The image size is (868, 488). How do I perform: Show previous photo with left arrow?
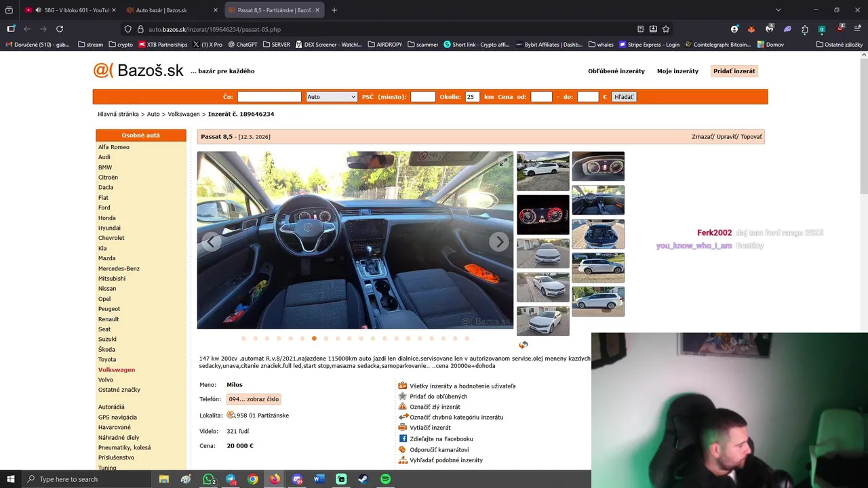212,241
